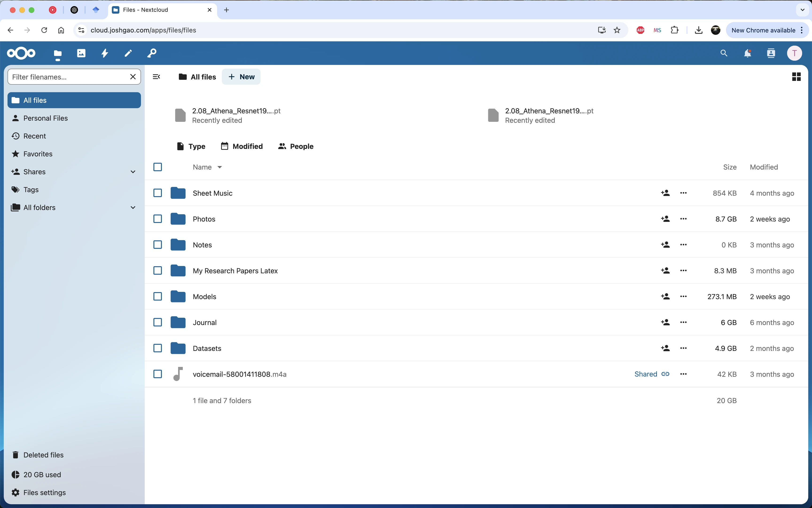Open Personal Files in sidebar
Image resolution: width=812 pixels, height=508 pixels.
pyautogui.click(x=74, y=118)
